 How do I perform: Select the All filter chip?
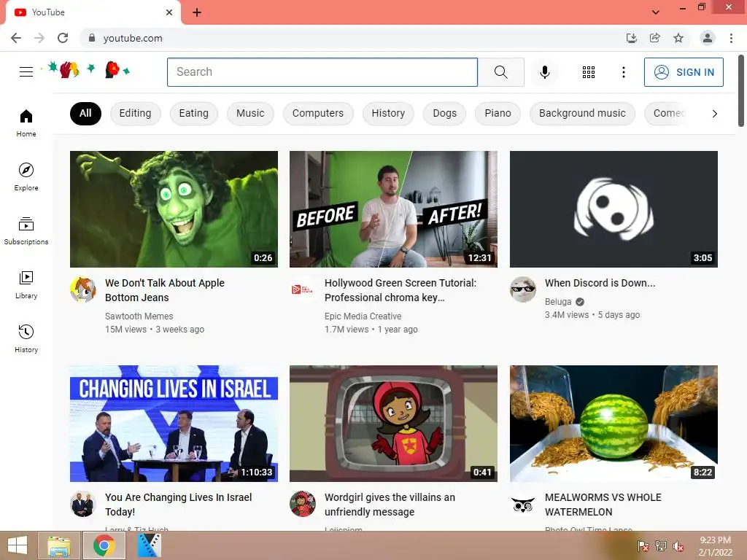coord(85,113)
